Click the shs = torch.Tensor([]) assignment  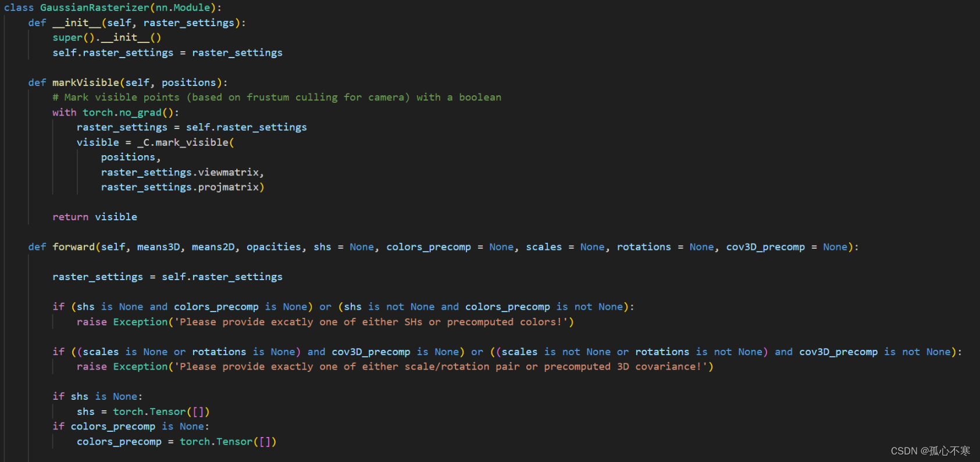pos(143,411)
